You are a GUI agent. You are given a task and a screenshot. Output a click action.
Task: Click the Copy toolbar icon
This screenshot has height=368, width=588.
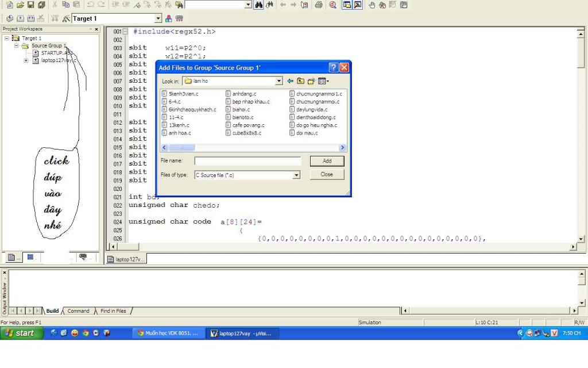[65, 5]
